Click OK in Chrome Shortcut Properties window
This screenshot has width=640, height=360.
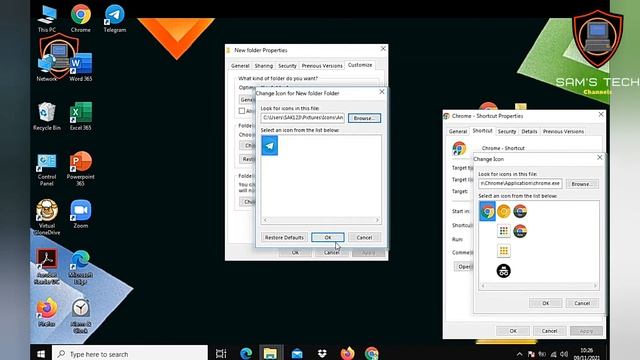(513, 331)
